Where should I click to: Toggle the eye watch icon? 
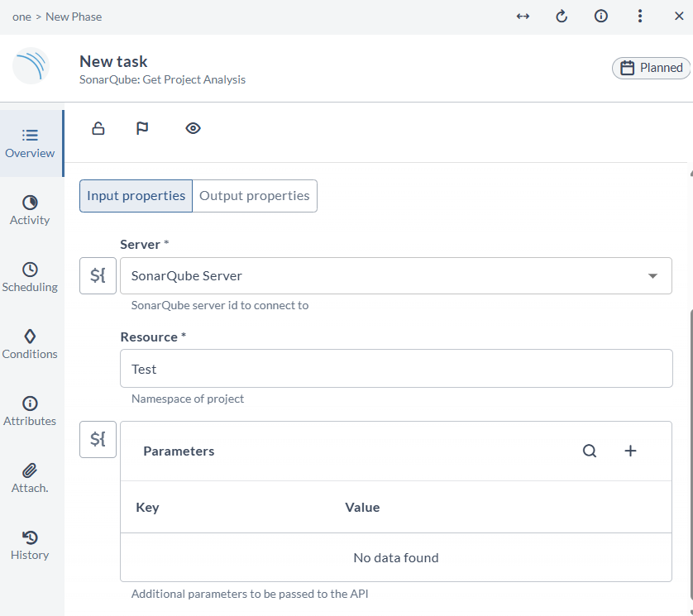pyautogui.click(x=194, y=128)
